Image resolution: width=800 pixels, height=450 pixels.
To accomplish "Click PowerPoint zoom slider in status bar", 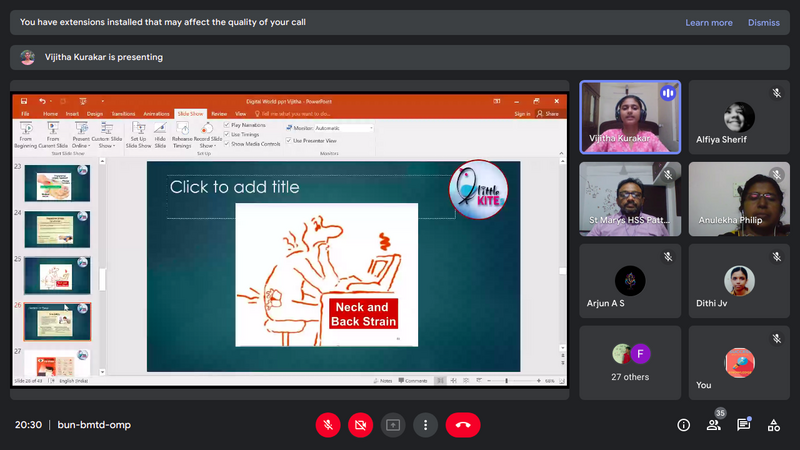I will [x=506, y=381].
